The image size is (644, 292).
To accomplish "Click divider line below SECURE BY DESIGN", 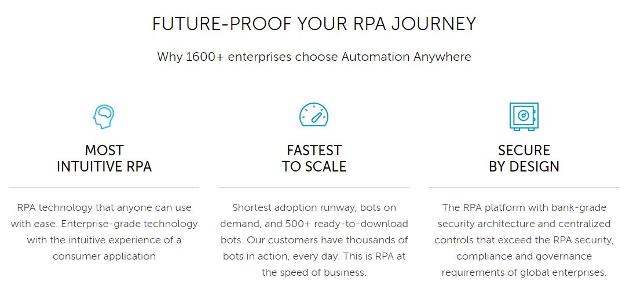I will [x=524, y=187].
